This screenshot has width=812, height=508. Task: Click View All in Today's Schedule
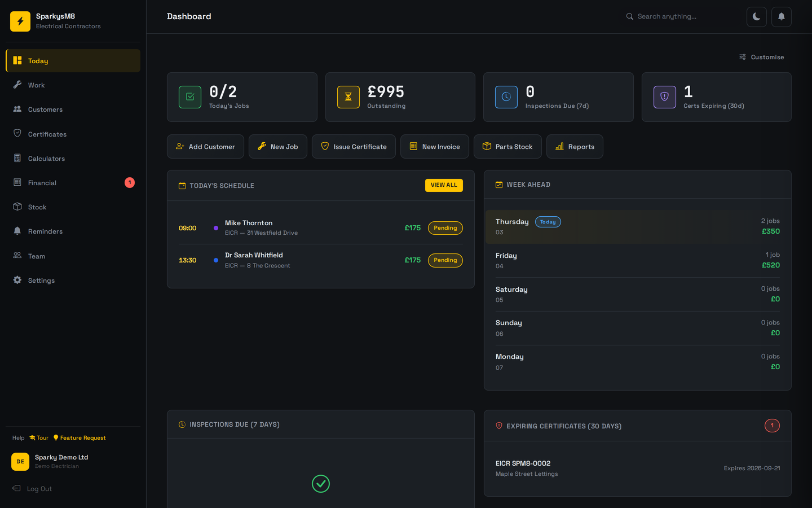pos(444,185)
